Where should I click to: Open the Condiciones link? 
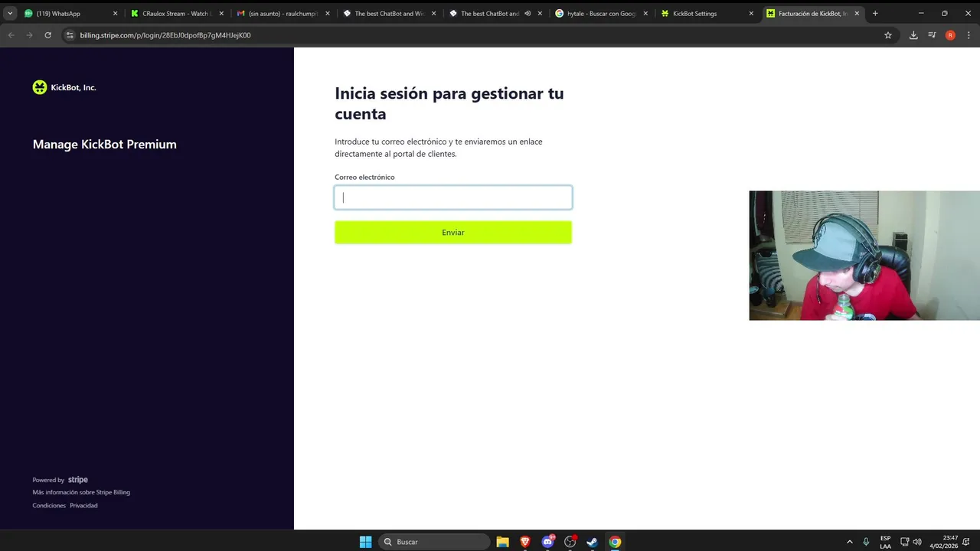[x=49, y=505]
